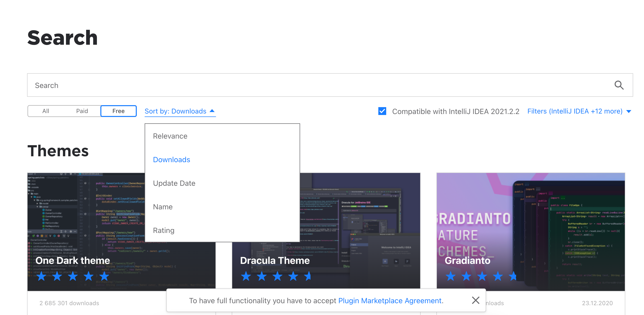
Task: Uncheck Compatible with IntelliJ IDEA 2021.2.2
Action: pyautogui.click(x=382, y=111)
